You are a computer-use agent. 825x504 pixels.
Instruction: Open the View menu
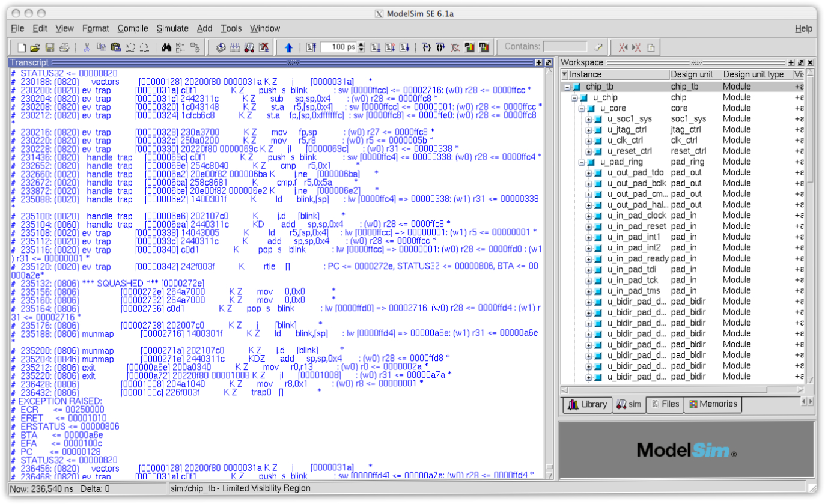[x=64, y=28]
